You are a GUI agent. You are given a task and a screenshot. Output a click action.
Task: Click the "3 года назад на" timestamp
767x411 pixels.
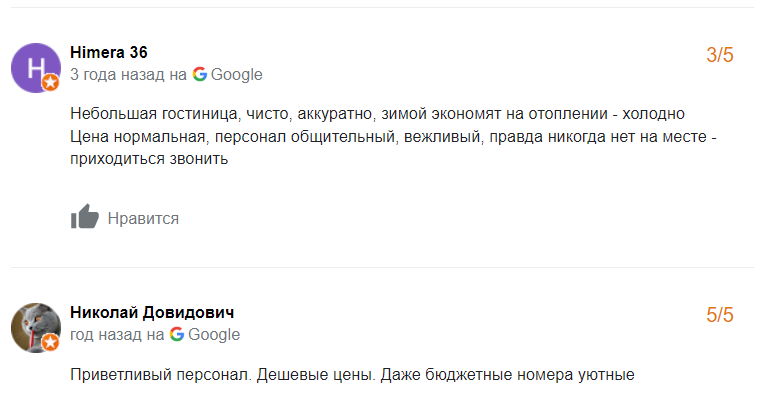pyautogui.click(x=128, y=74)
